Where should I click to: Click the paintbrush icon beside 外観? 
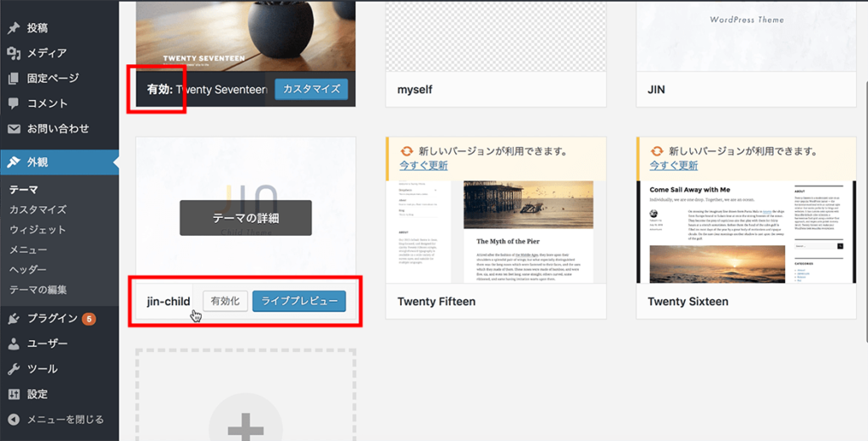point(14,162)
